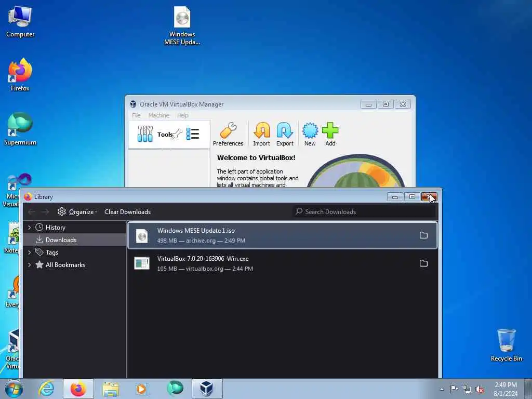Launch Internet Explorer from taskbar

coord(46,389)
